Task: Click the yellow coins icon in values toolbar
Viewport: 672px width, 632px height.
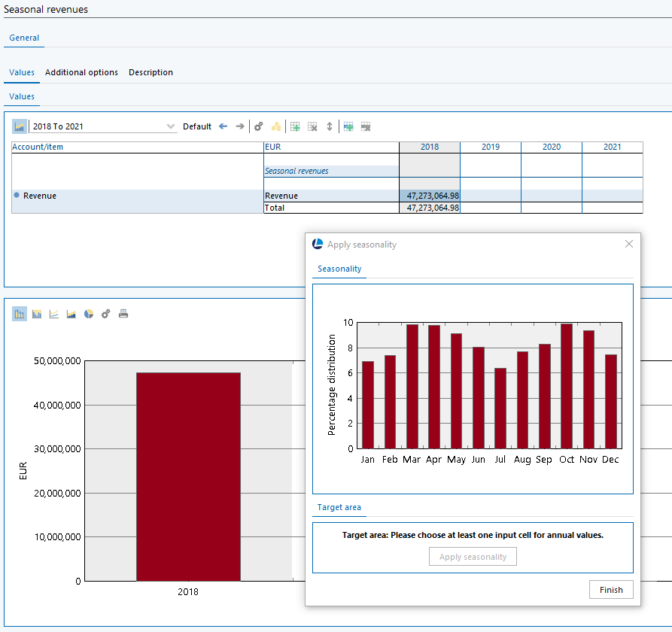Action: [276, 126]
